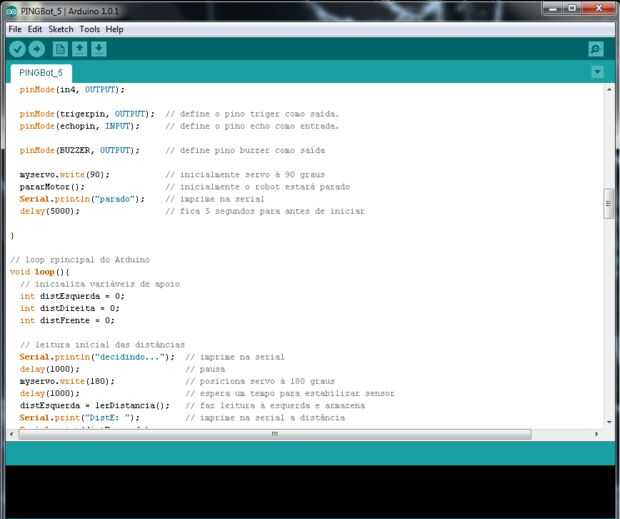
Task: Click the horizontal scrollbar thumb
Action: point(275,434)
